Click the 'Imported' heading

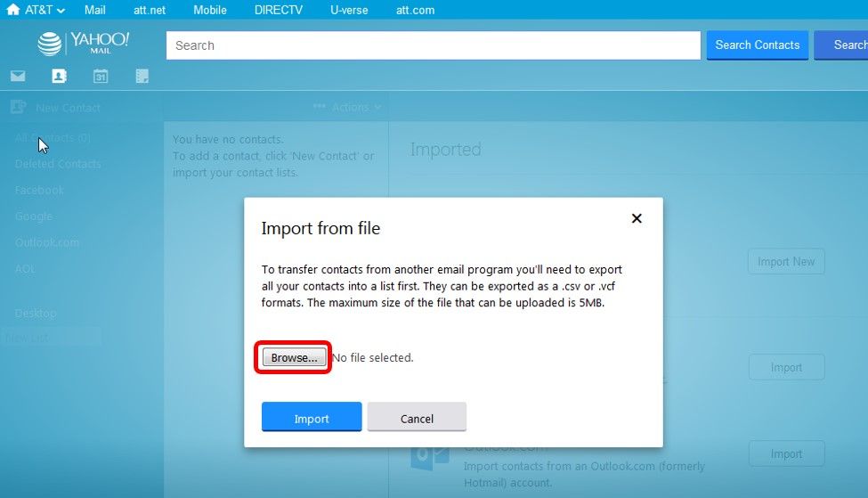click(446, 149)
